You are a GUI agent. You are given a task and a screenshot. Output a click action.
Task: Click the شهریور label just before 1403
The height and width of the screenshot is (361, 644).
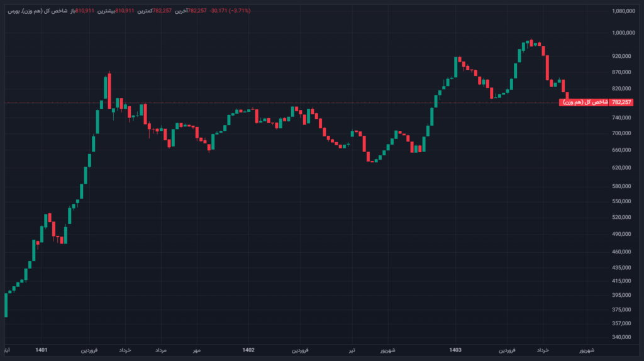click(387, 350)
